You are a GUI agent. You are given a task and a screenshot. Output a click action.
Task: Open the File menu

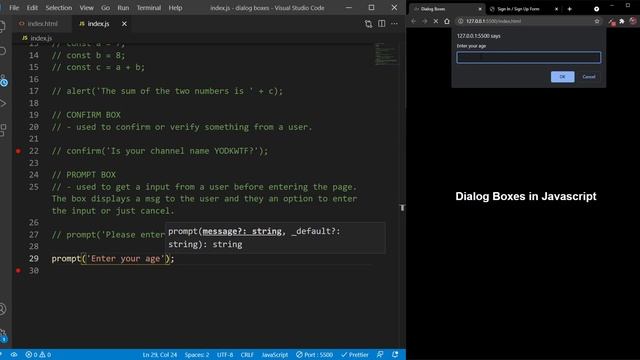click(x=14, y=8)
